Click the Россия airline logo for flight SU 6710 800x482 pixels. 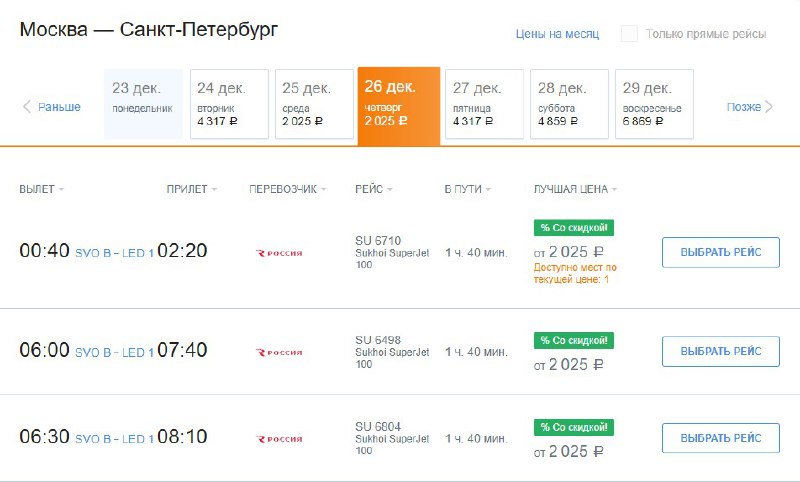click(x=279, y=253)
